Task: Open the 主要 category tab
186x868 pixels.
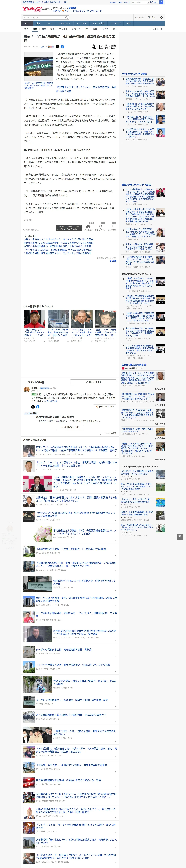Action: click(x=26, y=29)
